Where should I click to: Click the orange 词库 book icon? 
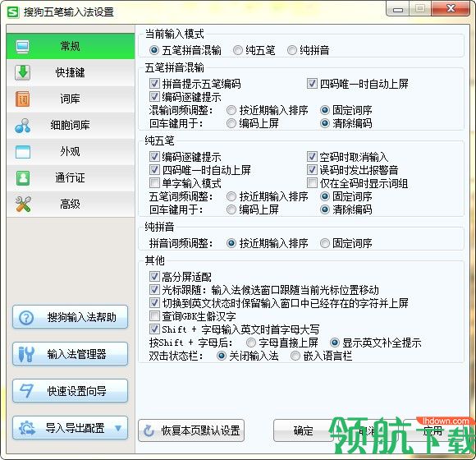coord(23,99)
